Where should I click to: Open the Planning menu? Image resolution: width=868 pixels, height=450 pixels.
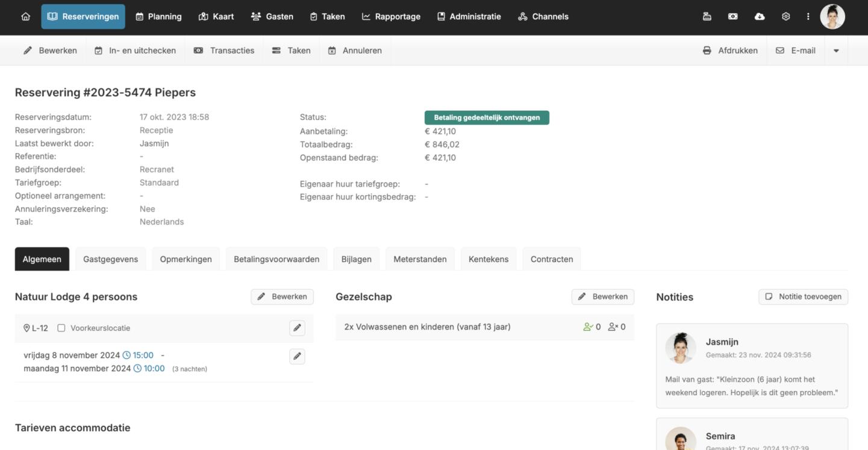158,17
